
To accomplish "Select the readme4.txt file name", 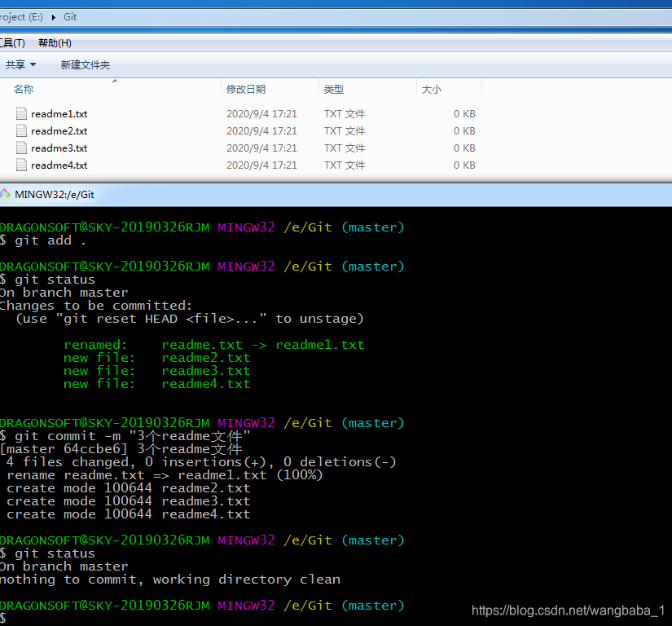I will click(59, 165).
